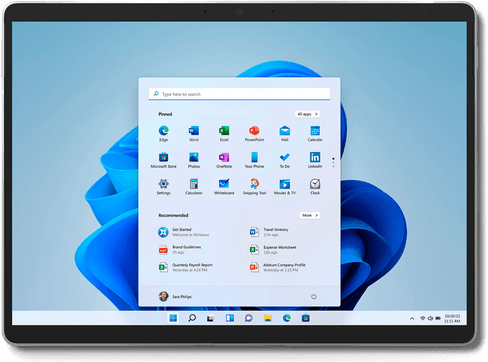The width and height of the screenshot is (488, 362).
Task: Open OneNote from pinned apps
Action: (224, 160)
